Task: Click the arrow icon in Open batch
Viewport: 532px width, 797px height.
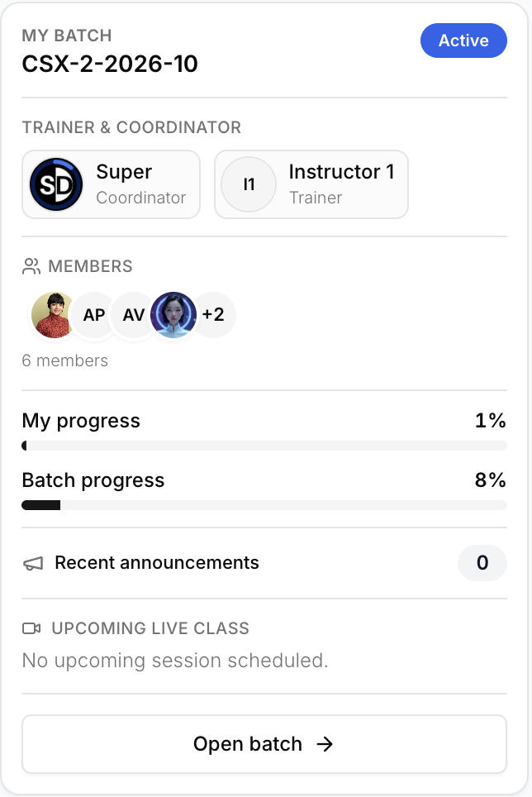Action: 325,744
